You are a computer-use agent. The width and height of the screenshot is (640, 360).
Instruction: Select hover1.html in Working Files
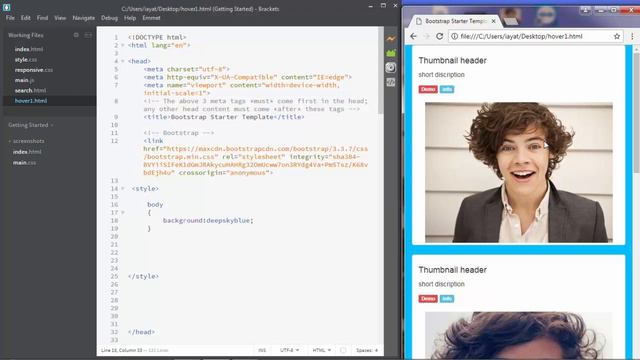[x=31, y=100]
